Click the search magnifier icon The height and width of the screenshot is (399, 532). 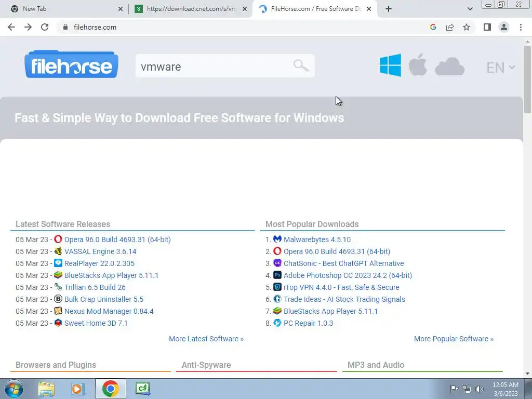click(301, 65)
